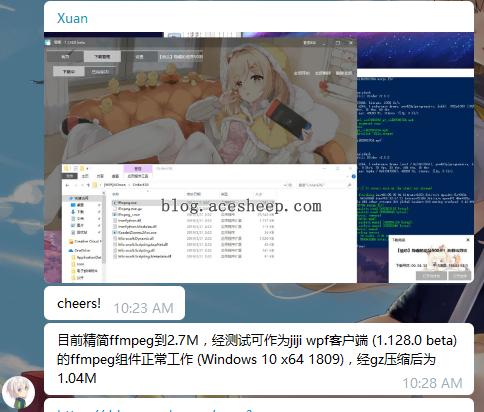
Task: Click the 10:28 AM timestamp
Action: (432, 383)
